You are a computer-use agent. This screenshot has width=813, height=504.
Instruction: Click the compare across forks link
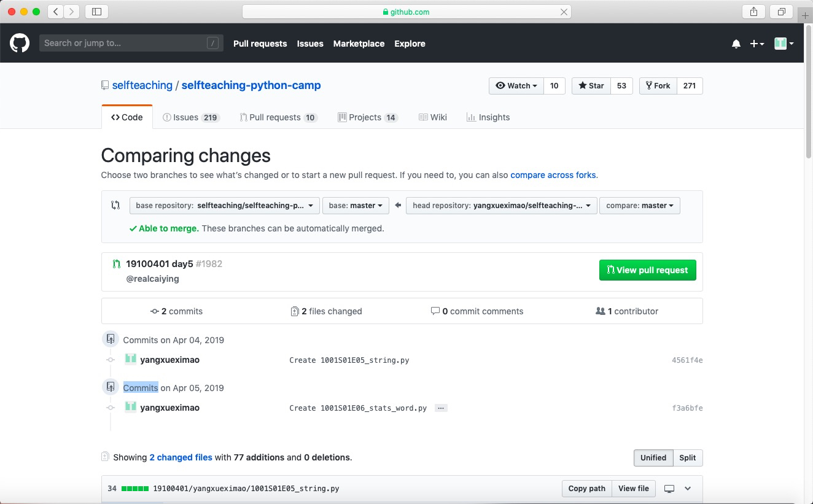(553, 175)
